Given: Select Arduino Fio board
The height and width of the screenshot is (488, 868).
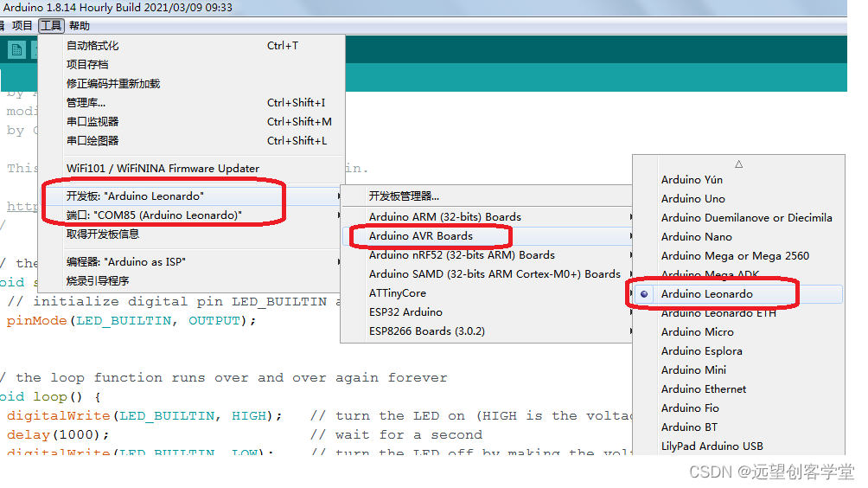Looking at the screenshot, I should 738,408.
